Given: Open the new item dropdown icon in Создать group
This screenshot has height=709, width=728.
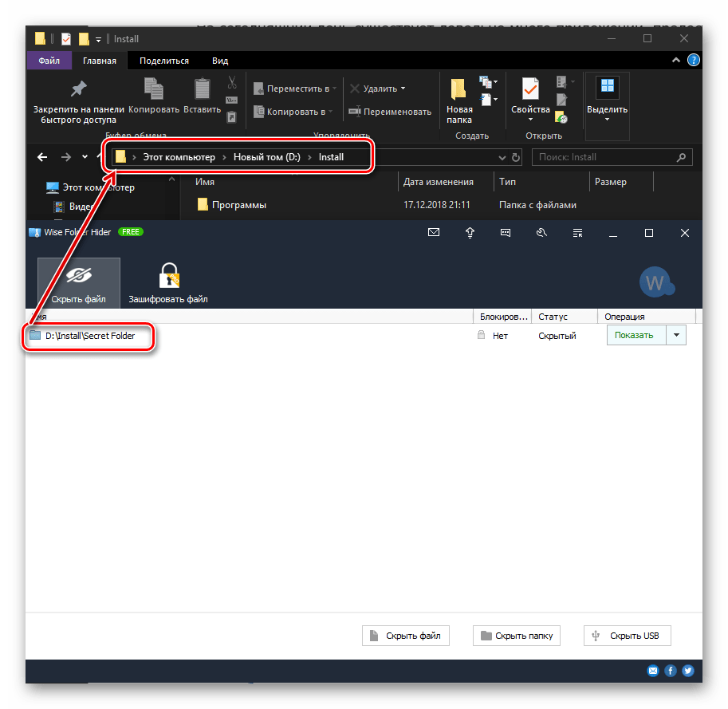Looking at the screenshot, I should 488,83.
